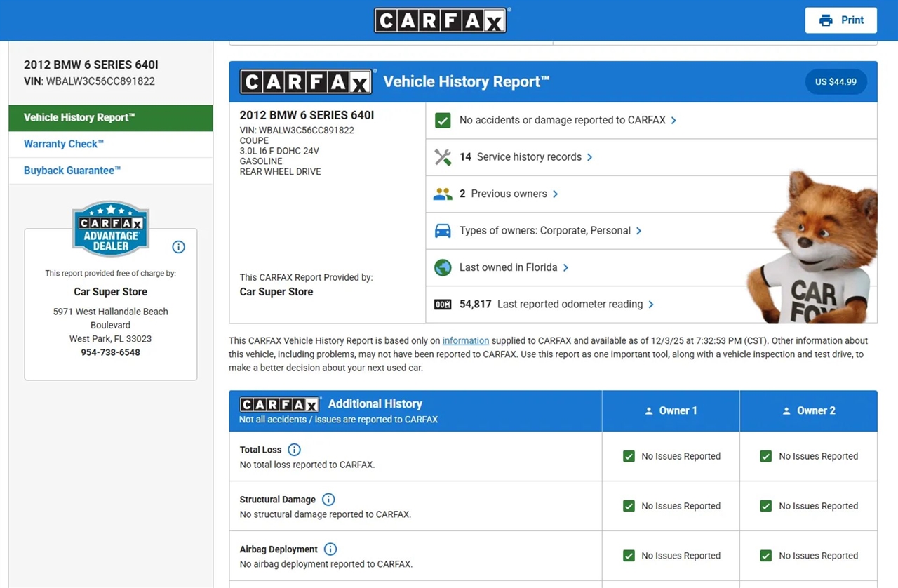Expand 2 Previous owners chevron
The height and width of the screenshot is (588, 898).
pos(555,194)
